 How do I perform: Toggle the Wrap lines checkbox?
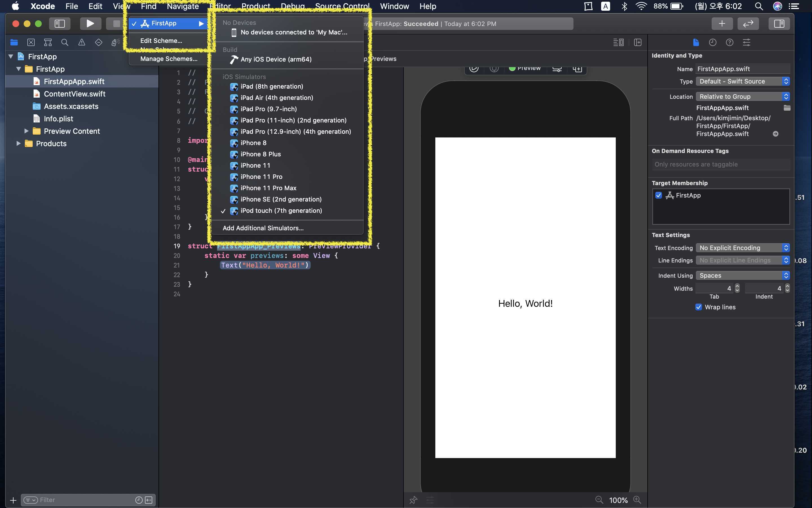699,307
